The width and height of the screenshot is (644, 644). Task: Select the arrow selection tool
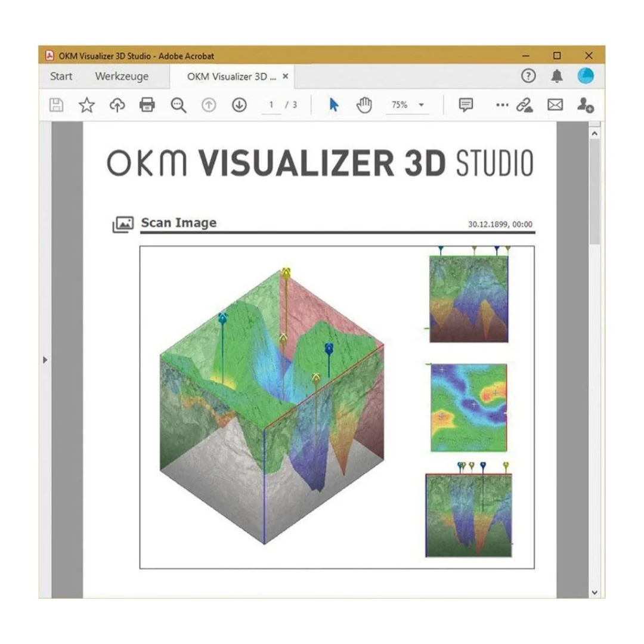334,105
